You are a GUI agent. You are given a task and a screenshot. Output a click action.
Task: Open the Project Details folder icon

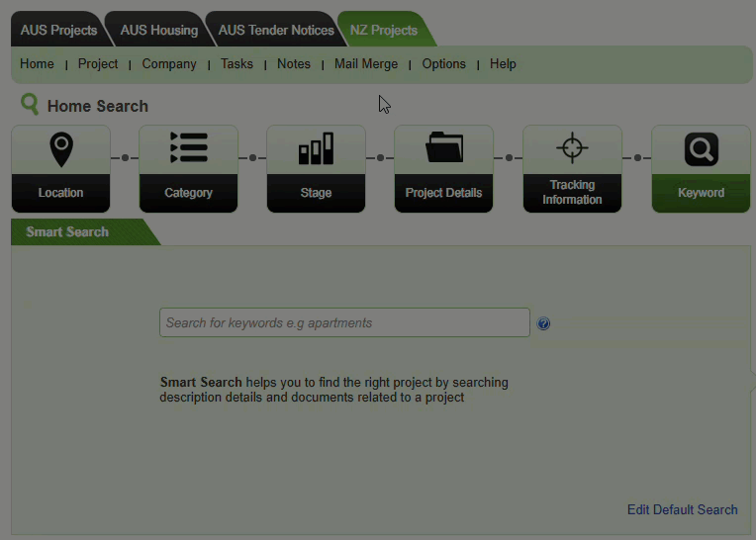(x=444, y=147)
